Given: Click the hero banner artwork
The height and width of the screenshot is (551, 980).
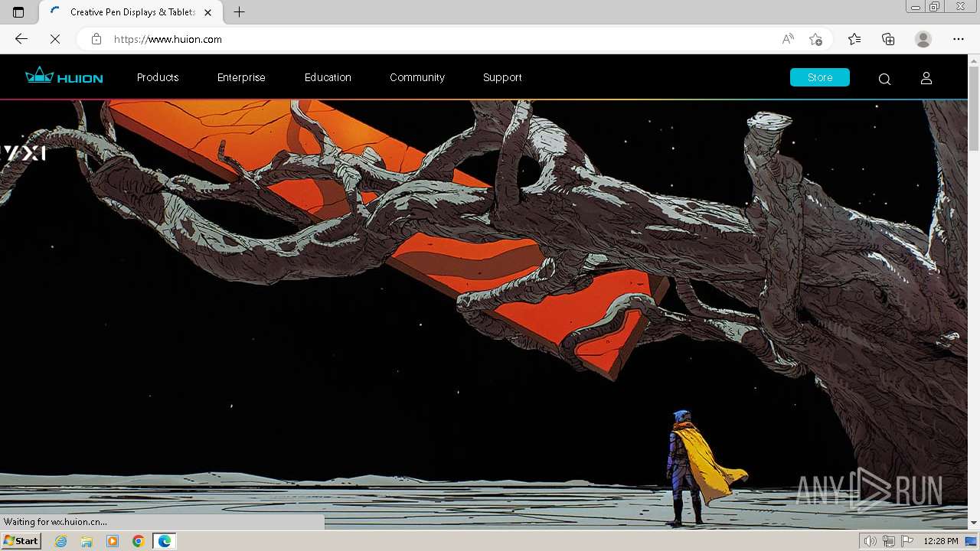Looking at the screenshot, I should coord(484,314).
